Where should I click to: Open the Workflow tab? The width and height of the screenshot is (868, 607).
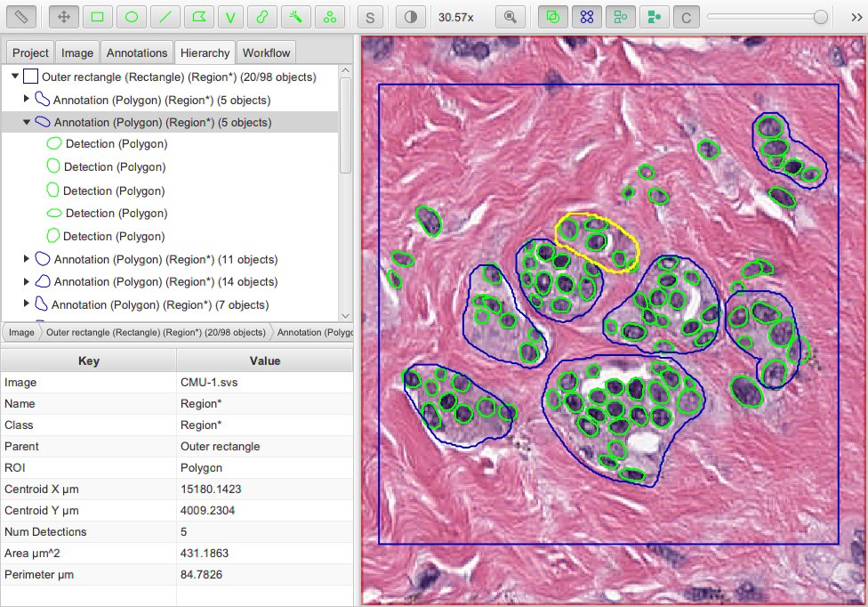(x=266, y=53)
